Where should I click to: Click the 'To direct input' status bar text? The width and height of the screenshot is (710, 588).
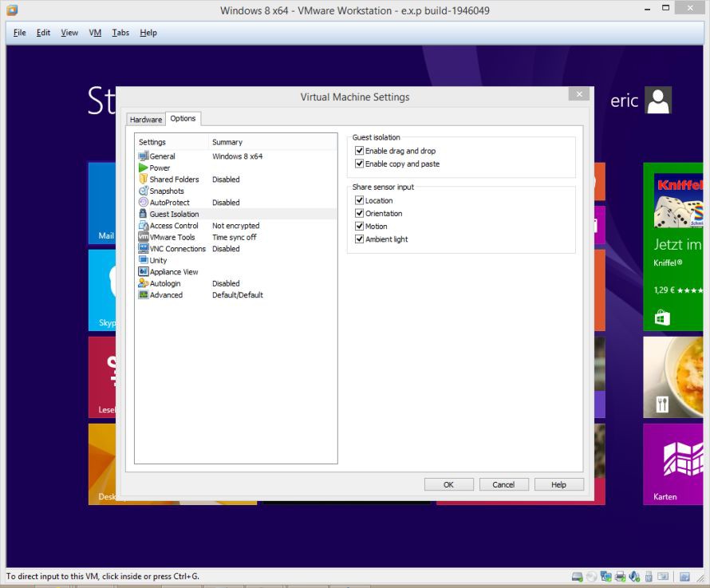pos(103,576)
